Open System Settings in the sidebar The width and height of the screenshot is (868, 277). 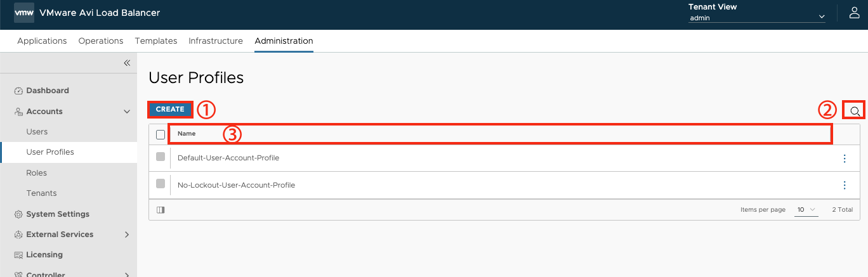click(58, 214)
